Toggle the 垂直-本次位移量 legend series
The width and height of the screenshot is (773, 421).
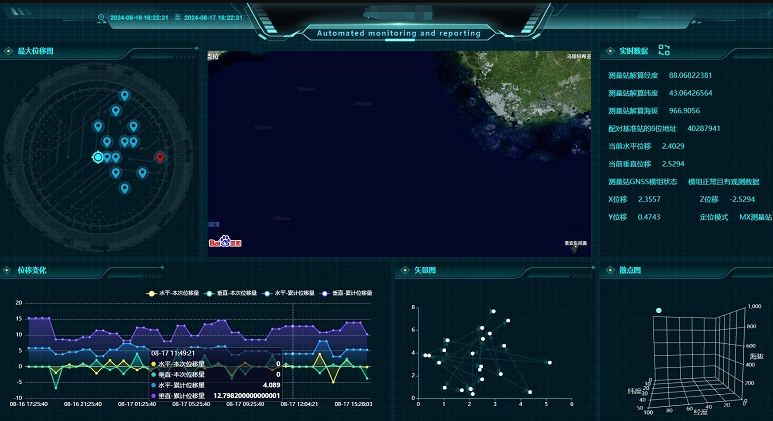point(236,293)
